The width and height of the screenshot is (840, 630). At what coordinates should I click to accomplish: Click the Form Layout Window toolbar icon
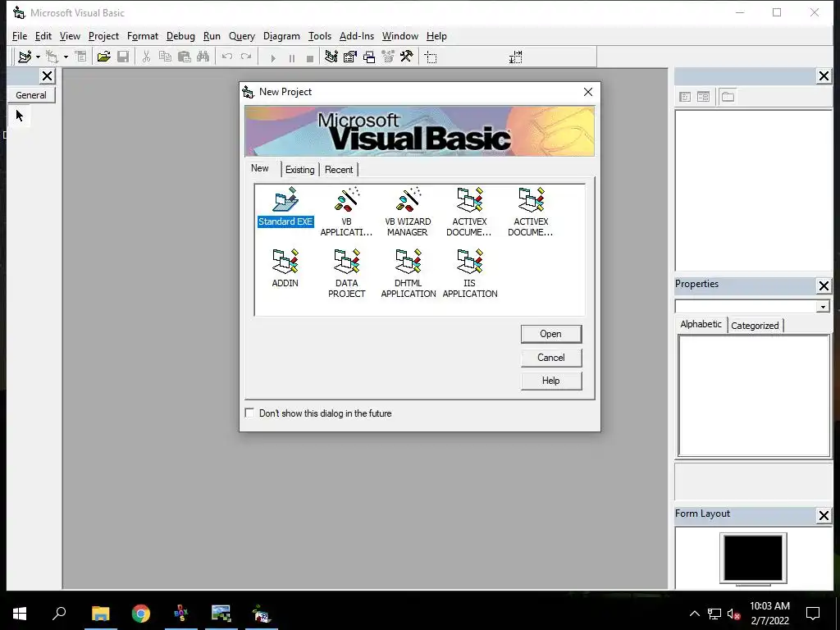click(369, 57)
